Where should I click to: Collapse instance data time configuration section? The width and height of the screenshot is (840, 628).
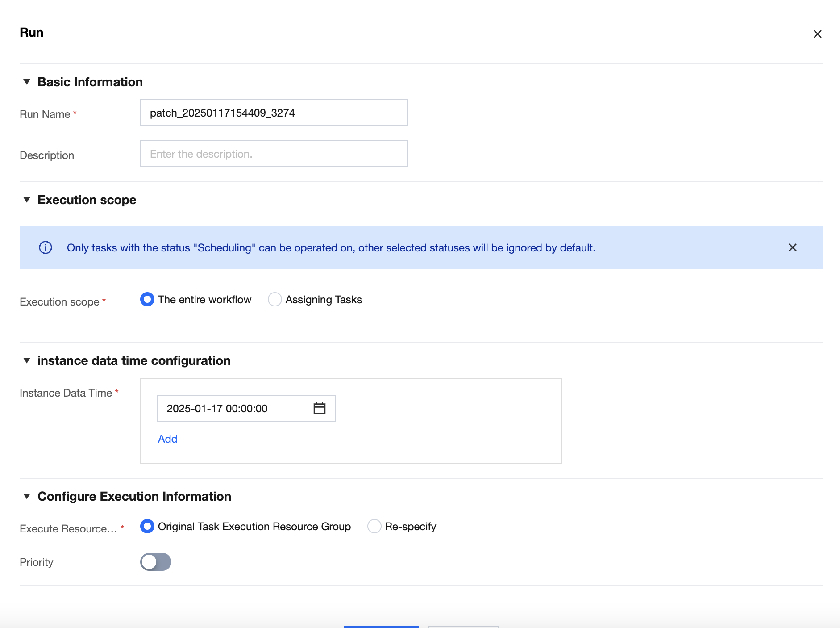(27, 360)
